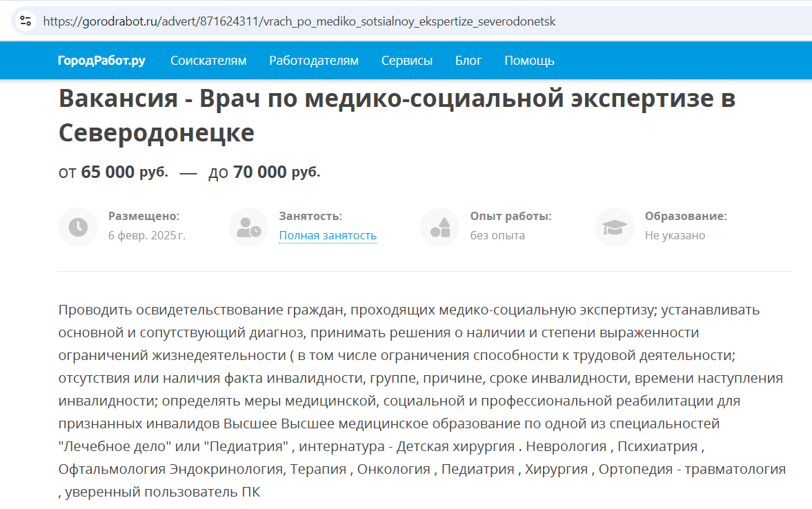The height and width of the screenshot is (509, 812).
Task: Click the Не указано education value
Action: pos(675,236)
